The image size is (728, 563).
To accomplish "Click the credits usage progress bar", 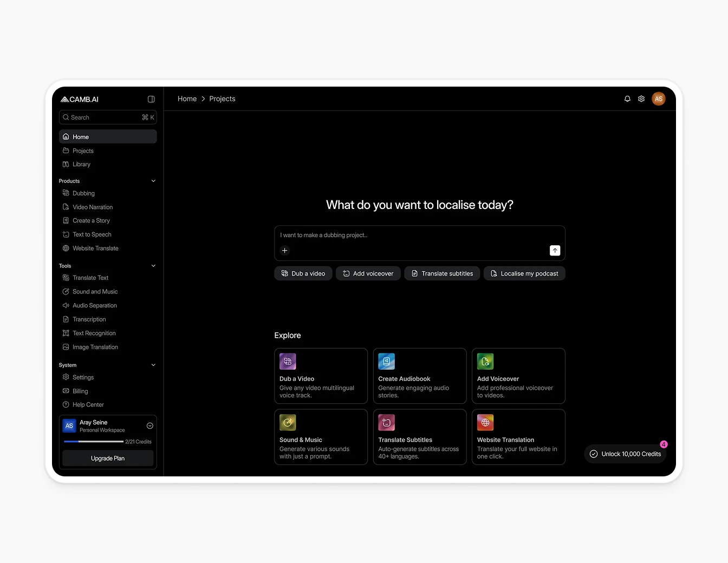I will coord(93,442).
